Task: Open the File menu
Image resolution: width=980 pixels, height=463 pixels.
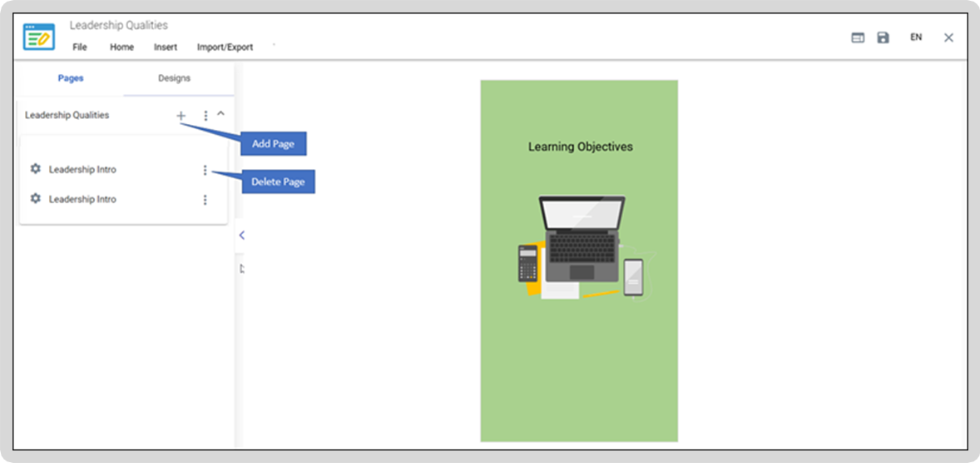Action: coord(79,47)
